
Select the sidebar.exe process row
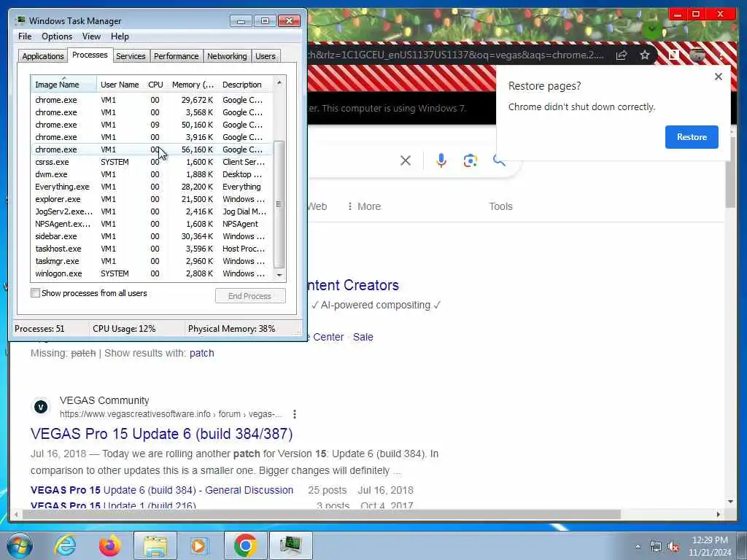click(x=152, y=236)
